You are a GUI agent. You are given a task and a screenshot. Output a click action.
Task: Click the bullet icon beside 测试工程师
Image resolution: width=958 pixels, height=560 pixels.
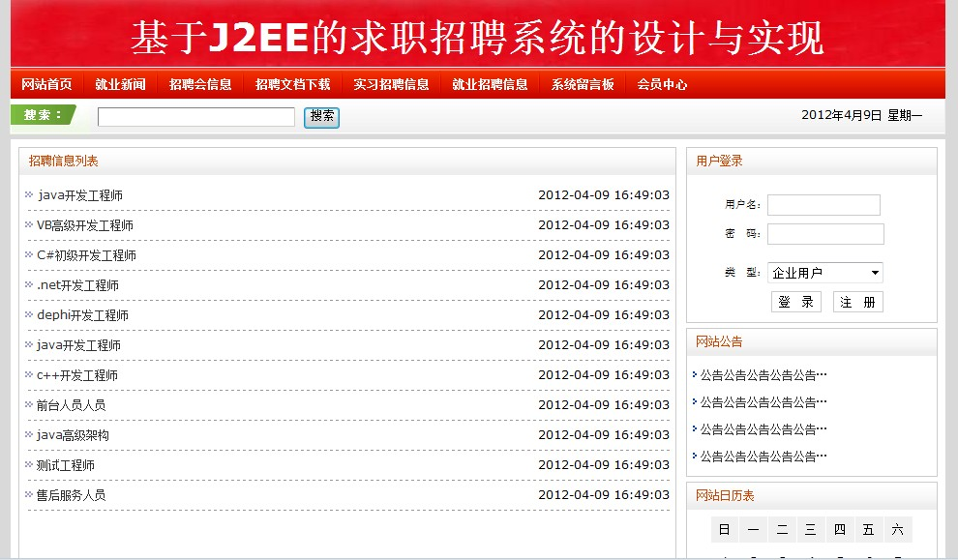(29, 465)
